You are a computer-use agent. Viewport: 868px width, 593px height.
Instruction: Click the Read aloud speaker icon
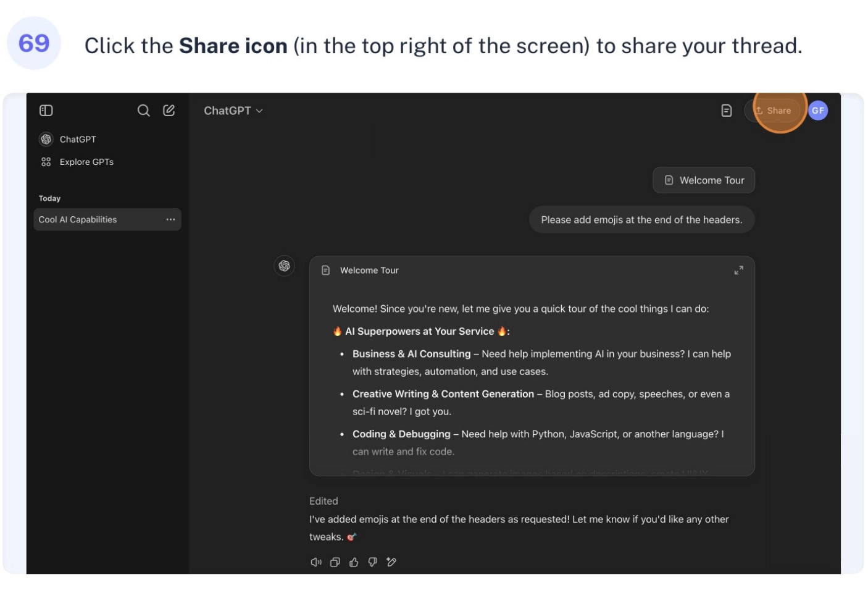click(x=316, y=562)
